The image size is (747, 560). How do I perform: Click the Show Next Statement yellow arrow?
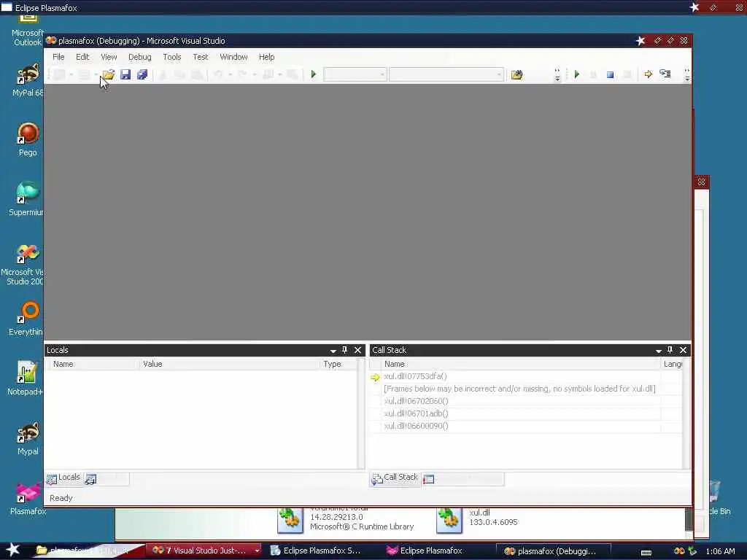pyautogui.click(x=648, y=74)
